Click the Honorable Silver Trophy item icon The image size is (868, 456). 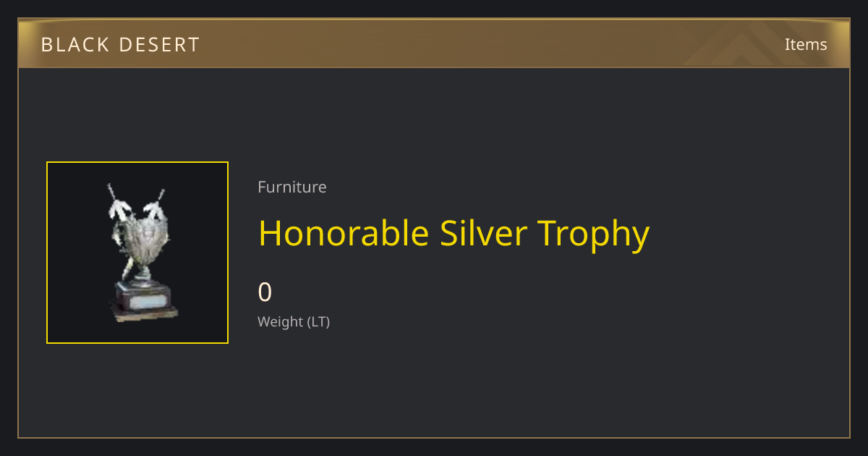click(x=142, y=253)
